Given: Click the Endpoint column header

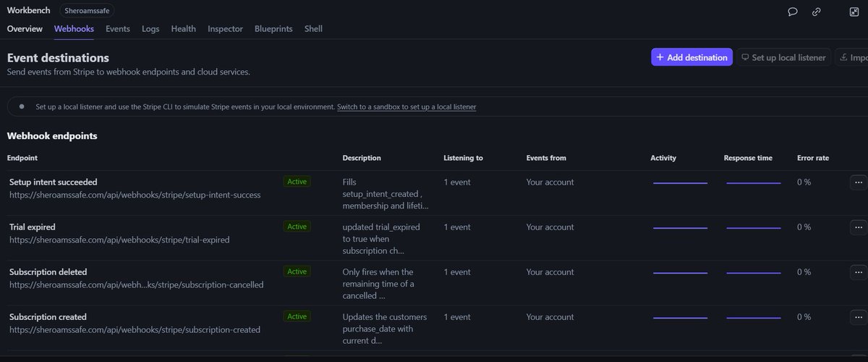Looking at the screenshot, I should click(22, 158).
